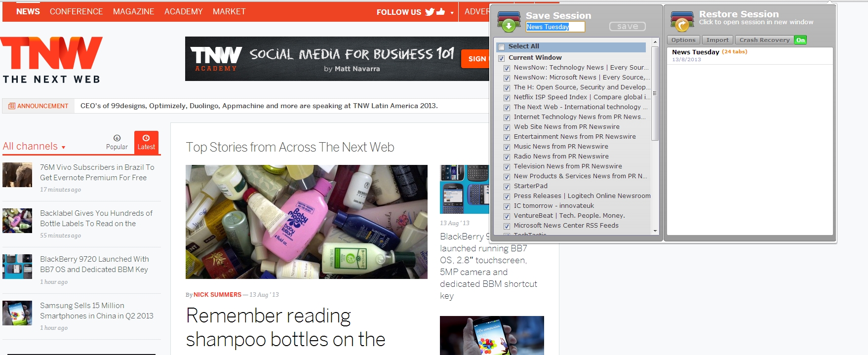868x355 pixels.
Task: Open the phones thumbnail beside top story
Action: coord(465,189)
